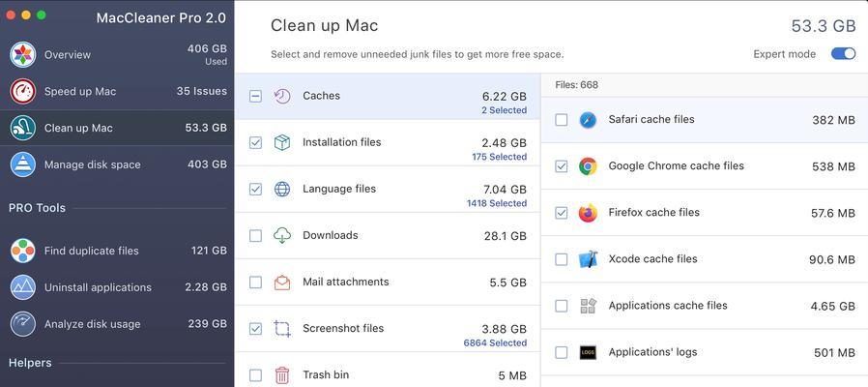Click the 175 Selected link

(x=500, y=157)
